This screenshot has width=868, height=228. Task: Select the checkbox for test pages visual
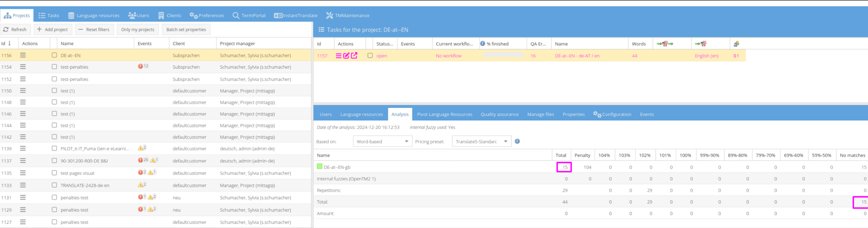coord(54,173)
